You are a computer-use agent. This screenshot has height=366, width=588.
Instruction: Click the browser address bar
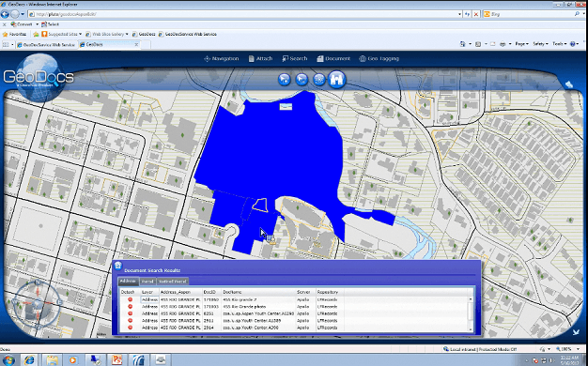(x=245, y=14)
